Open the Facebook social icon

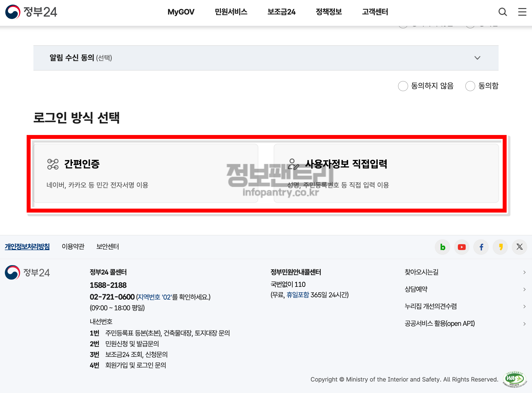(481, 247)
